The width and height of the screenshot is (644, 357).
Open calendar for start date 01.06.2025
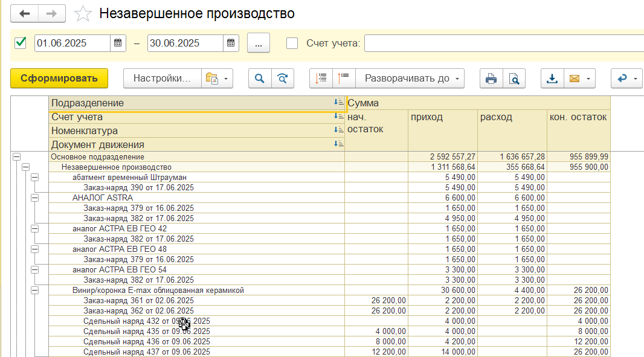118,43
